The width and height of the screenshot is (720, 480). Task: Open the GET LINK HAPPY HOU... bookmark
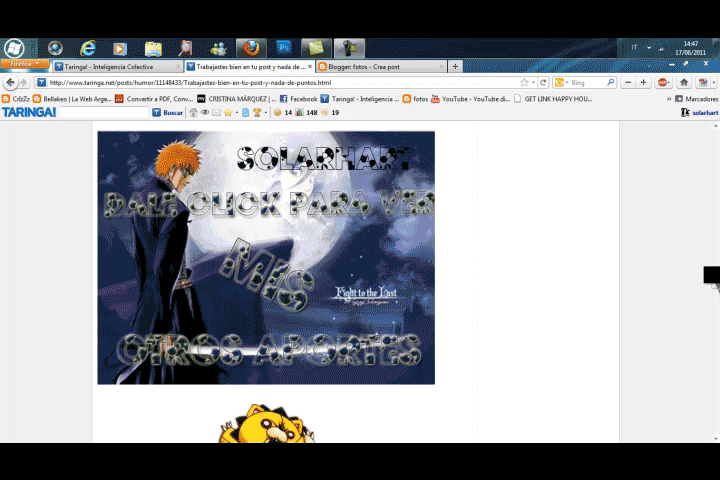pos(553,99)
